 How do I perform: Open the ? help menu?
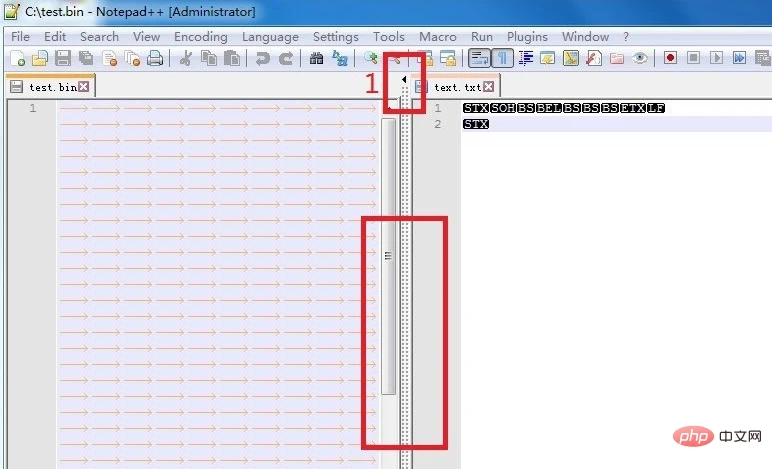626,36
